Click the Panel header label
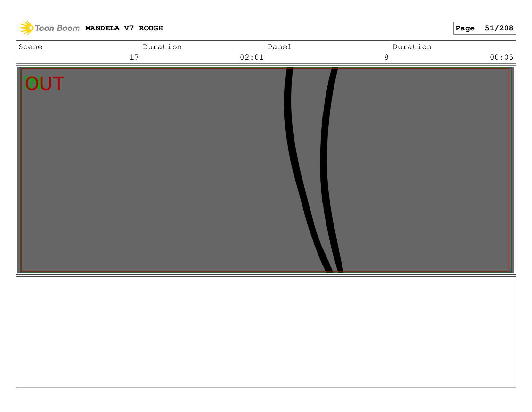The image size is (532, 412). (280, 47)
